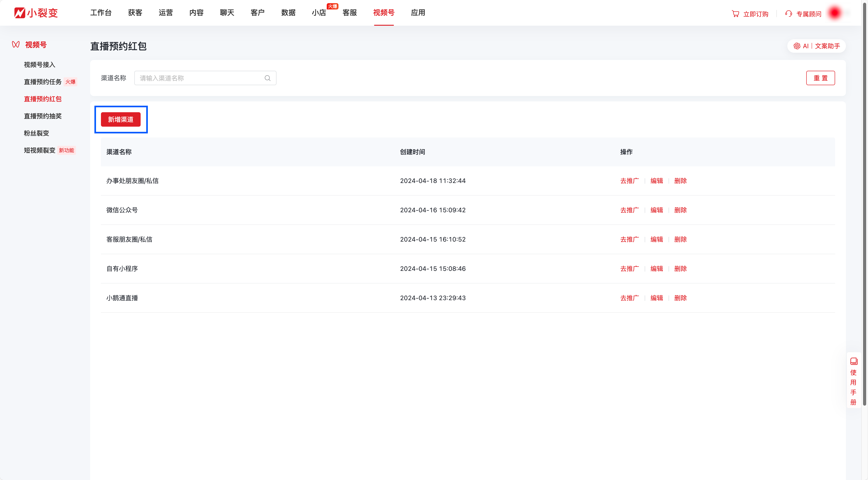Open 直播预约抽奖 sidebar page
Image resolution: width=868 pixels, height=480 pixels.
click(43, 116)
